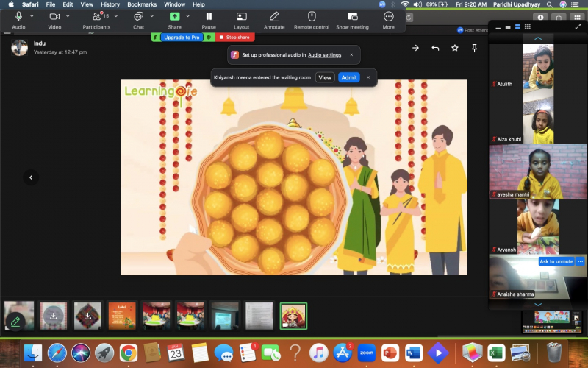Open the History menu
The width and height of the screenshot is (588, 368).
110,4
